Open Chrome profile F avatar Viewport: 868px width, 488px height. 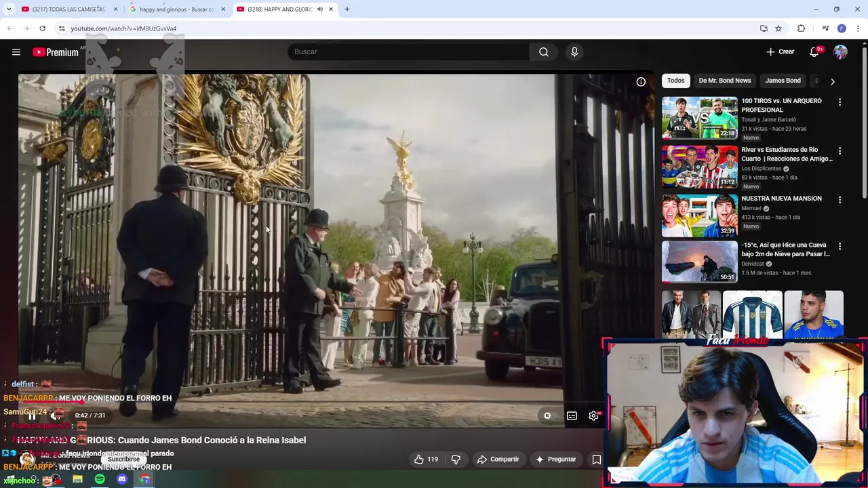842,28
